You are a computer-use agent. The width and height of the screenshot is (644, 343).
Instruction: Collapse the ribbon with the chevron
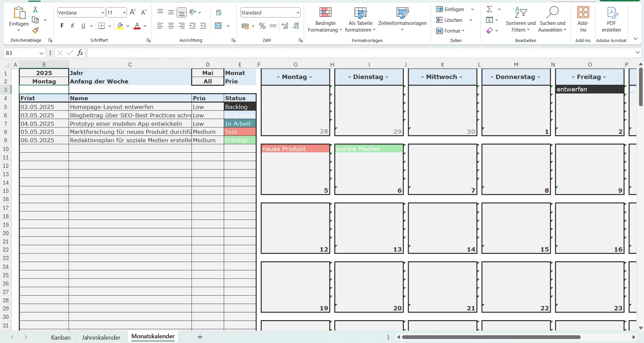pos(635,39)
